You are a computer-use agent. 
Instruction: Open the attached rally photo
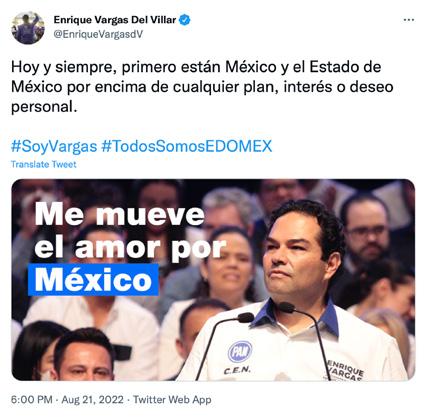[213, 280]
